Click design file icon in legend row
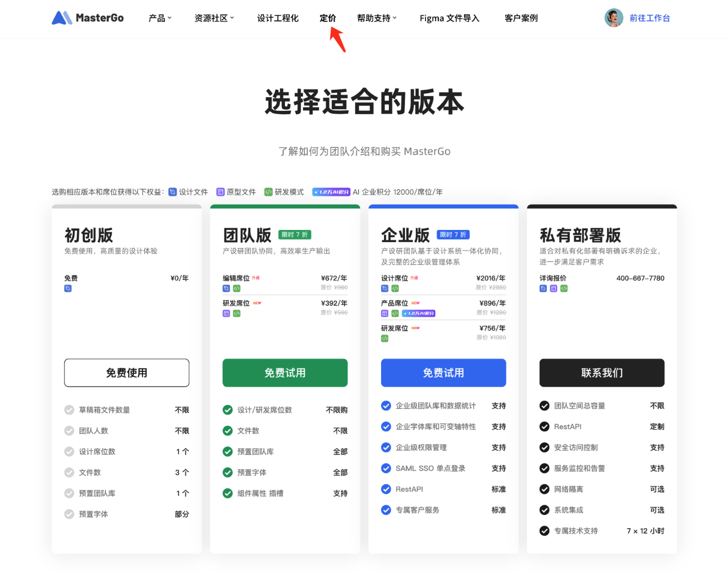This screenshot has width=728, height=578. point(172,192)
